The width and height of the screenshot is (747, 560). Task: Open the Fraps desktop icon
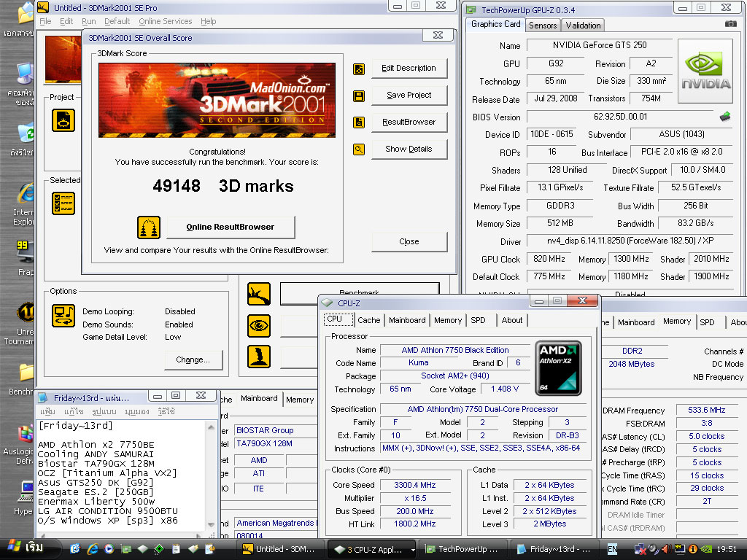(25, 252)
